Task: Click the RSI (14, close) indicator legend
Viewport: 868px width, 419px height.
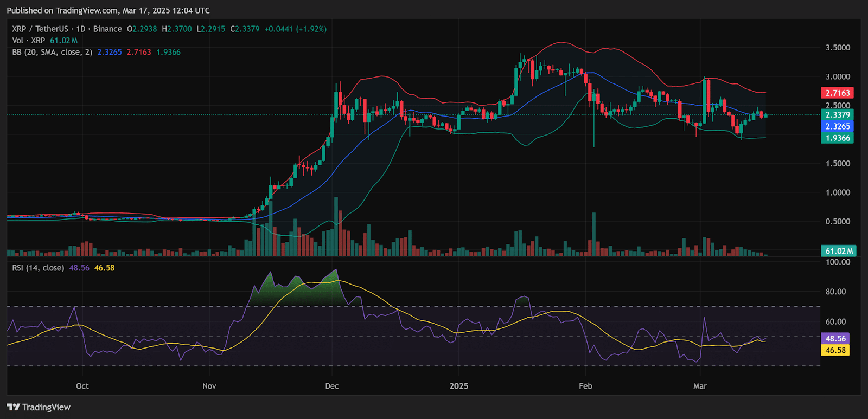Action: (x=38, y=268)
